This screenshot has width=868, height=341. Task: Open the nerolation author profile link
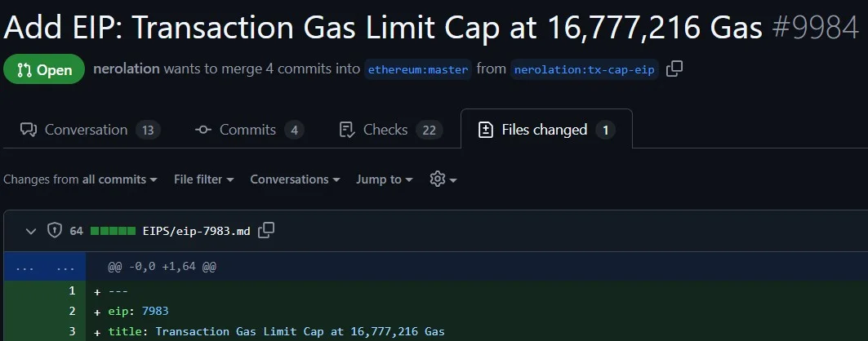pyautogui.click(x=127, y=69)
